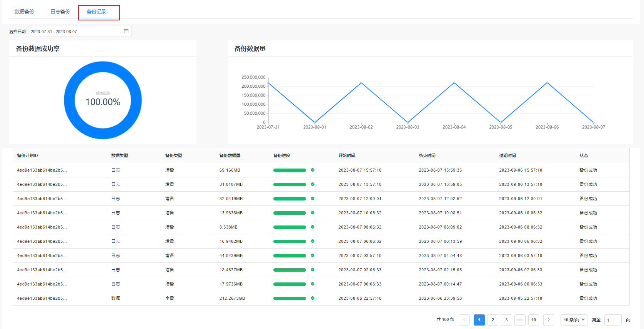
Task: Click start time 2023-08-06 22:57:18
Action: 360,298
